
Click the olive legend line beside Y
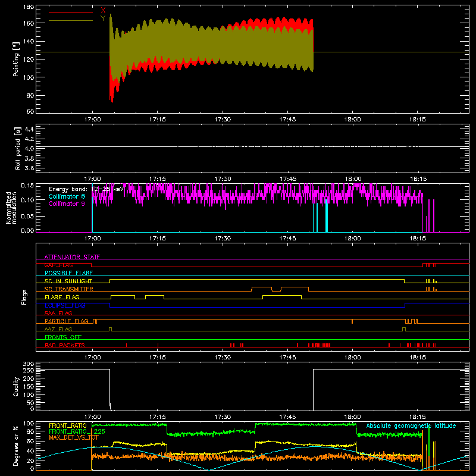pyautogui.click(x=71, y=20)
